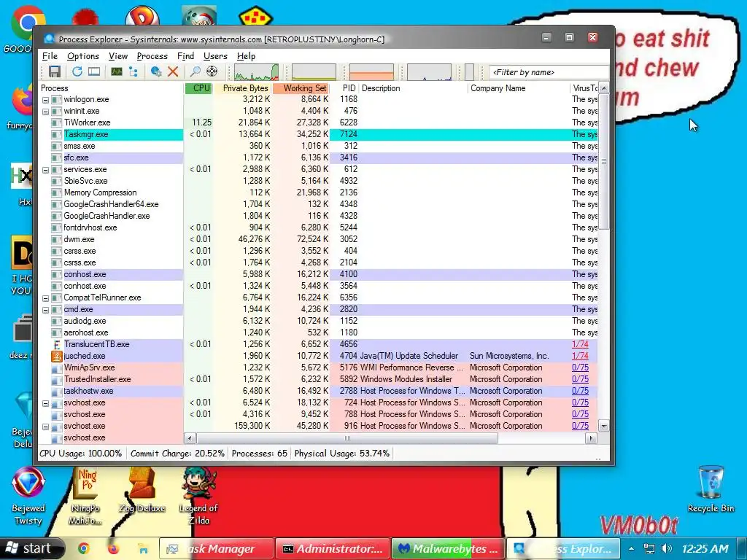Open the Help menu
This screenshot has height=560, width=747.
(246, 56)
